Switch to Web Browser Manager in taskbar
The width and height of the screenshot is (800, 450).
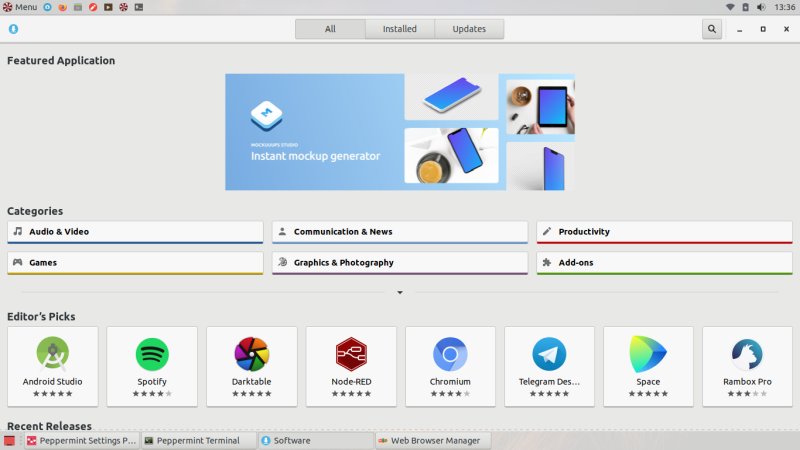click(433, 440)
